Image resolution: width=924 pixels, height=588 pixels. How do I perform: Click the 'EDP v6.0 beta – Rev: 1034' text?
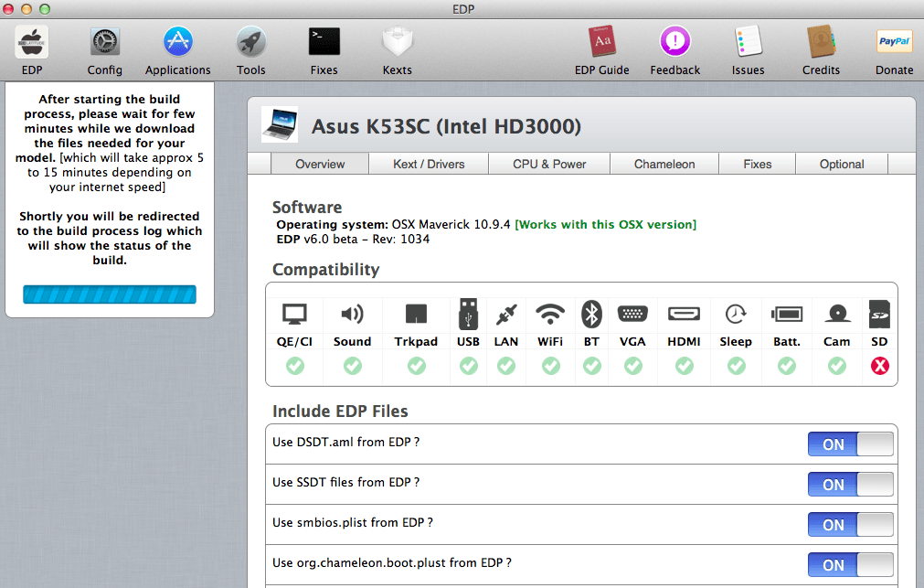point(353,239)
